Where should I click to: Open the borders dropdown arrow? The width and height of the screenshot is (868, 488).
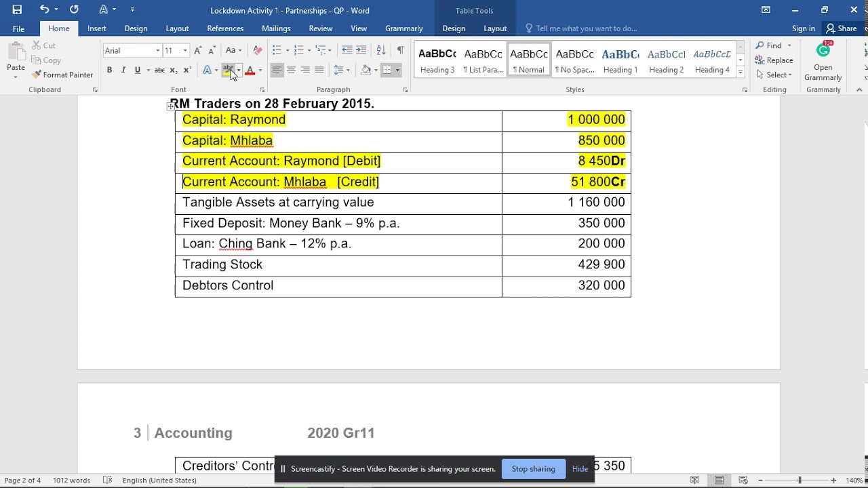pos(397,70)
